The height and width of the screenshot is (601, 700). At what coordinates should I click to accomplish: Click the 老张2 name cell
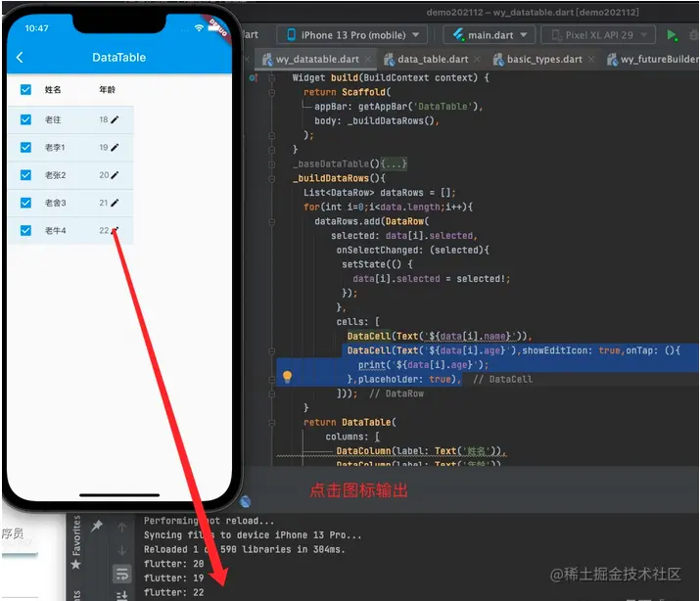56,175
